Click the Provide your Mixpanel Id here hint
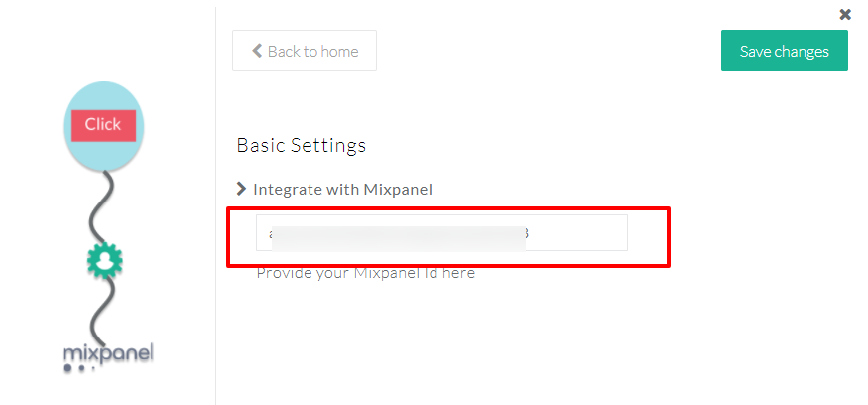Image resolution: width=868 pixels, height=405 pixels. [x=365, y=273]
